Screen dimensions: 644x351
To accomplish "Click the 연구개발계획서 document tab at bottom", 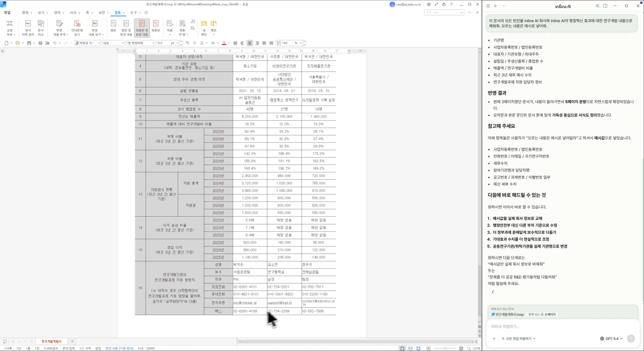I will click(51, 341).
